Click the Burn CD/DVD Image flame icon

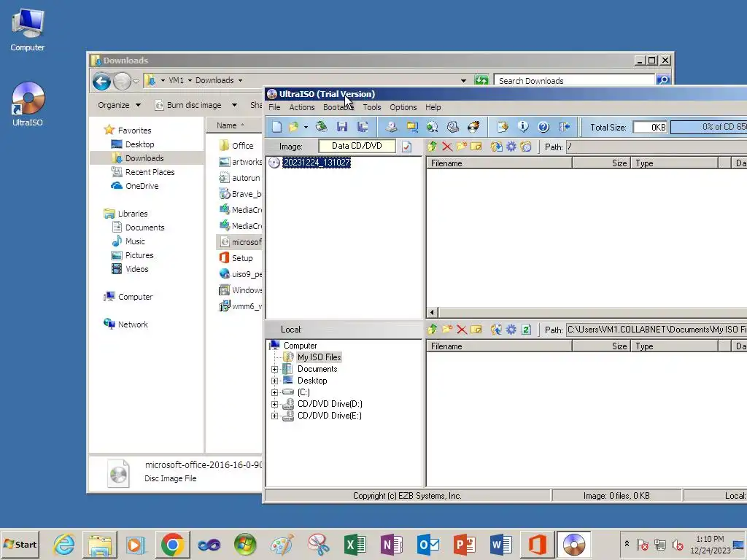473,127
